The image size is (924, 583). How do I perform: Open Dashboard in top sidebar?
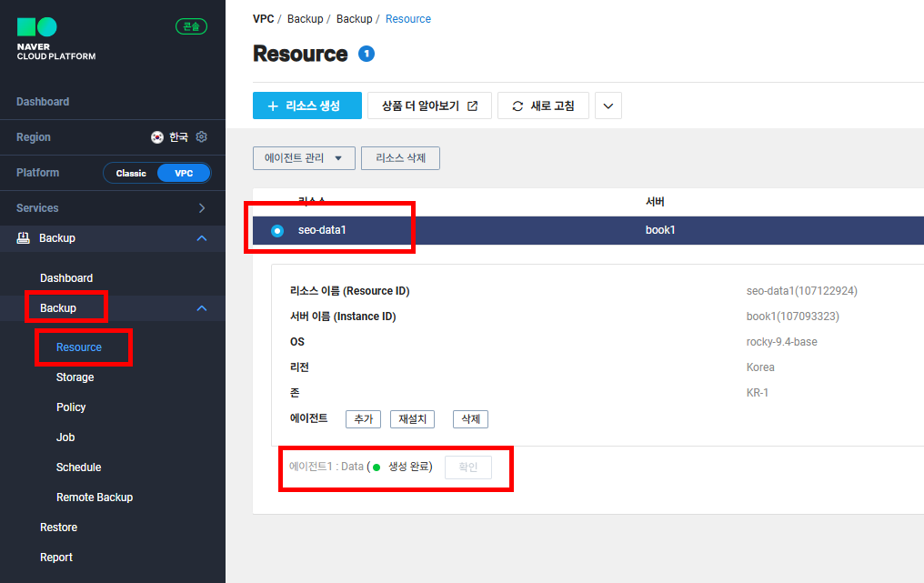click(43, 101)
